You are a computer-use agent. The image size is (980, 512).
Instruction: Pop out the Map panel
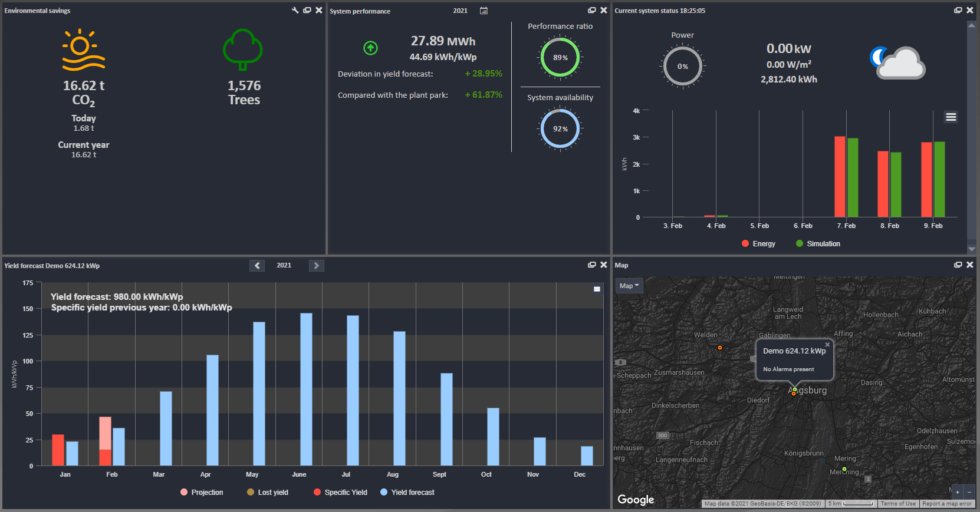pyautogui.click(x=958, y=265)
